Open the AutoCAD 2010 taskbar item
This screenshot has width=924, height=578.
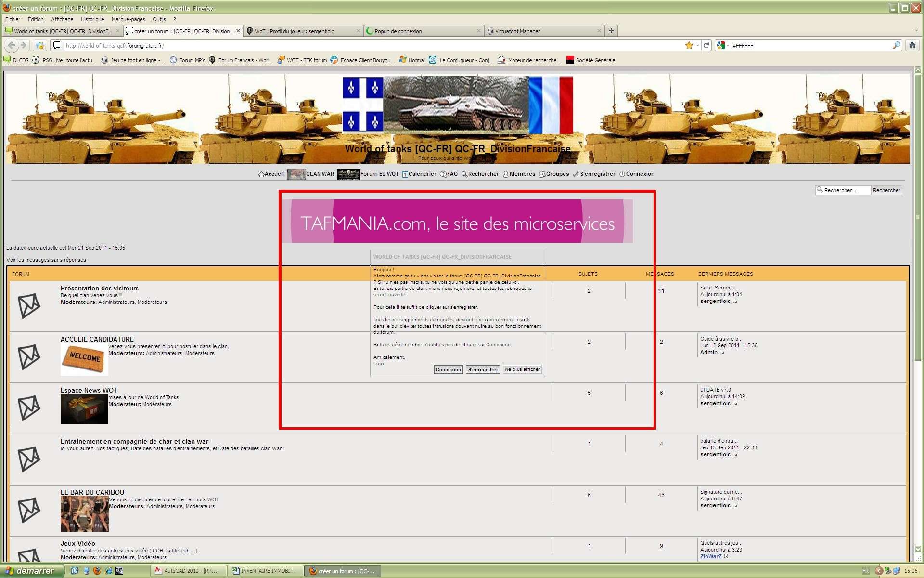[187, 571]
